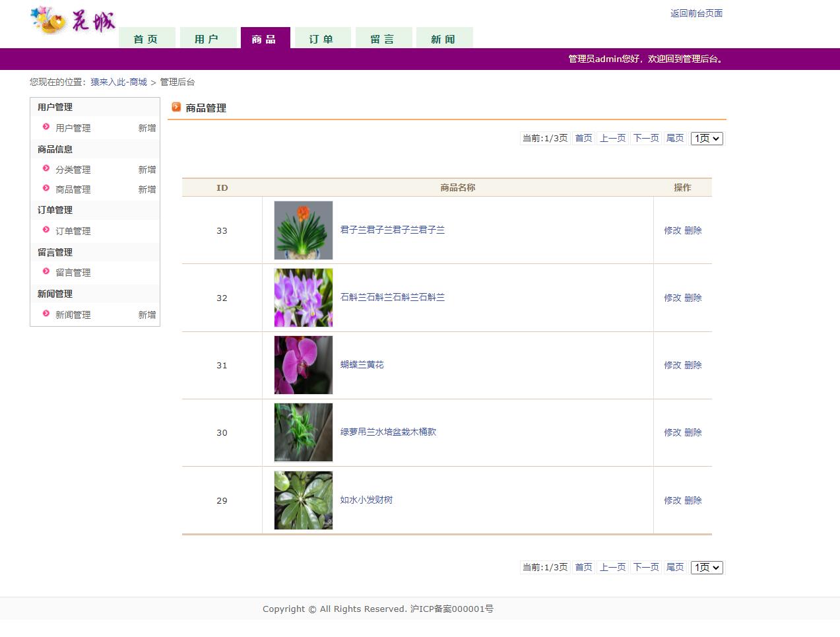The height and width of the screenshot is (637, 840).
Task: Click 删除 for product ID 29
Action: [x=694, y=500]
